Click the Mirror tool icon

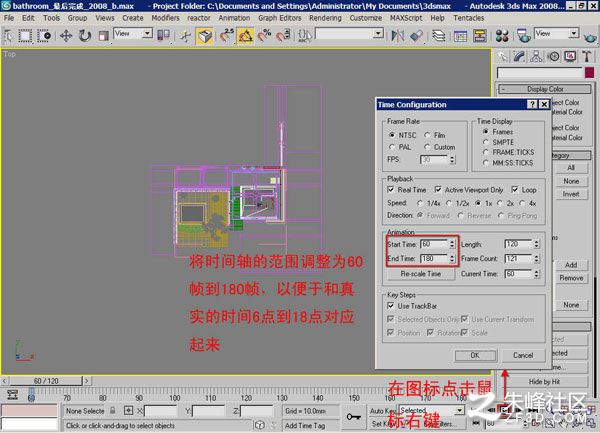point(398,36)
